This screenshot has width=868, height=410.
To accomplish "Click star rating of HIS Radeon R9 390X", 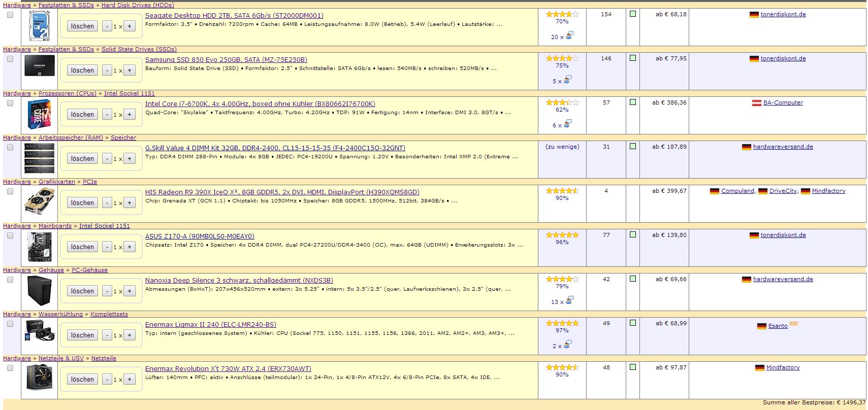I will point(562,191).
